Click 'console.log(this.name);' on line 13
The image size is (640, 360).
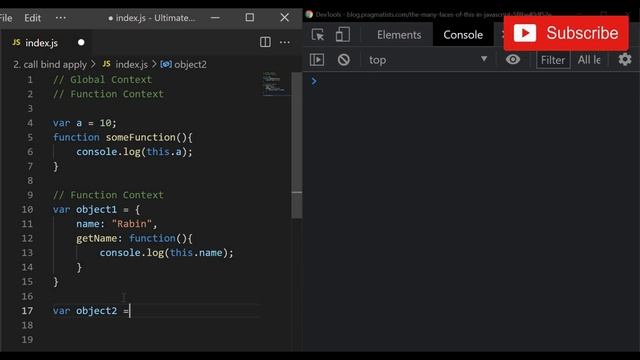(167, 253)
